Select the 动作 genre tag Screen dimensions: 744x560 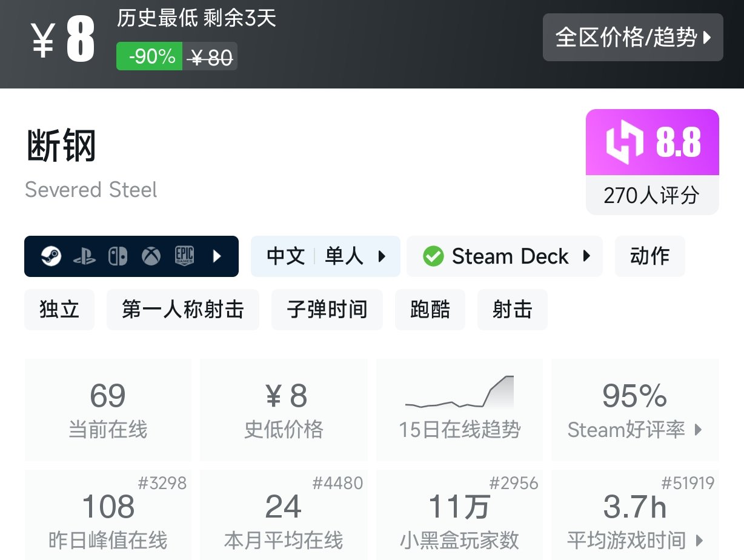(649, 256)
